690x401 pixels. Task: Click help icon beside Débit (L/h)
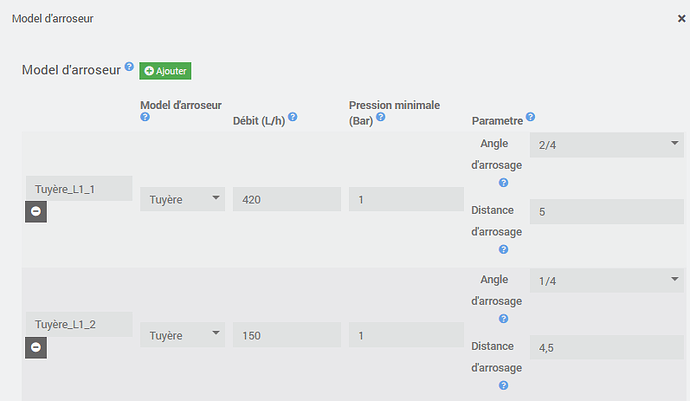click(x=293, y=117)
